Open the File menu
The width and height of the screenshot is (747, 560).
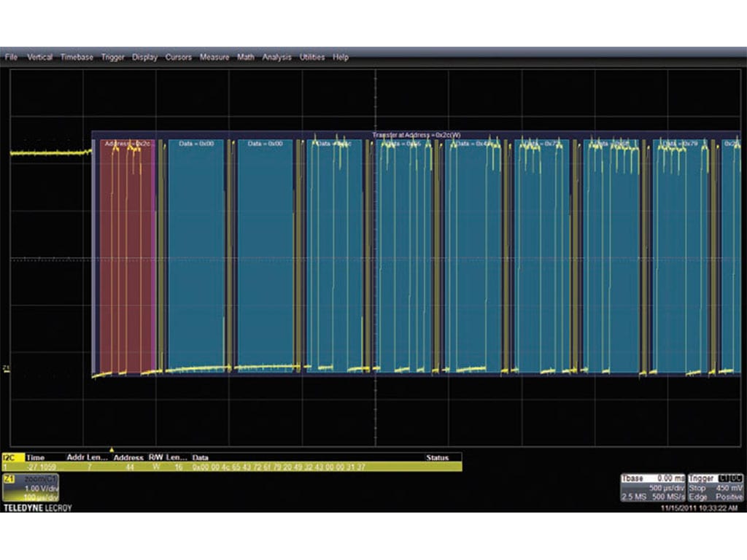(x=10, y=57)
